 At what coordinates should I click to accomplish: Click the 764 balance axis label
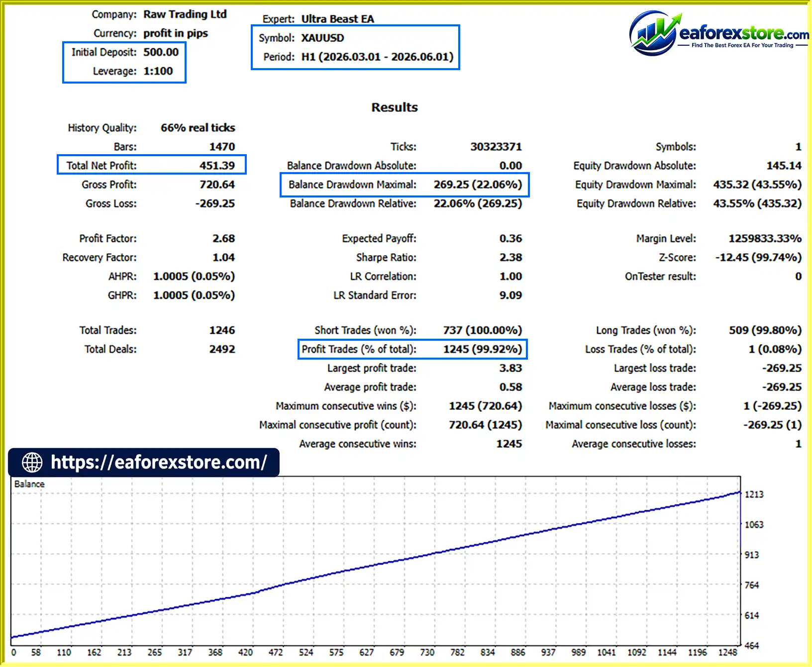tap(752, 585)
